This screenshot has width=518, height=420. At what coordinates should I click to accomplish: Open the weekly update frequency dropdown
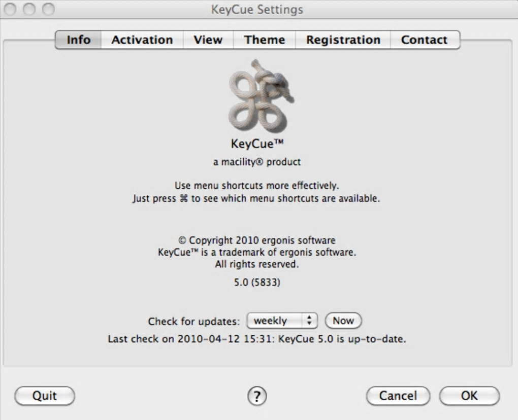(x=282, y=321)
